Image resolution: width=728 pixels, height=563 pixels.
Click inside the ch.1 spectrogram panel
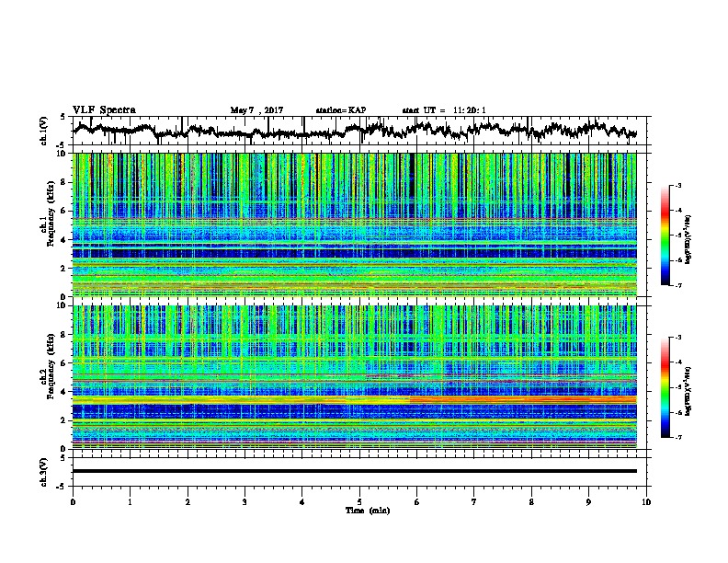(x=355, y=224)
